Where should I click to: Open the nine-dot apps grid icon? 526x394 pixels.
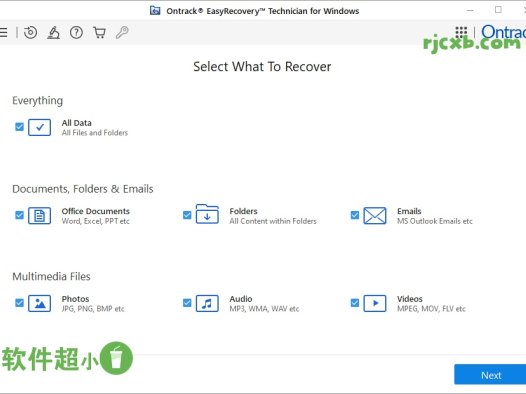(x=461, y=32)
